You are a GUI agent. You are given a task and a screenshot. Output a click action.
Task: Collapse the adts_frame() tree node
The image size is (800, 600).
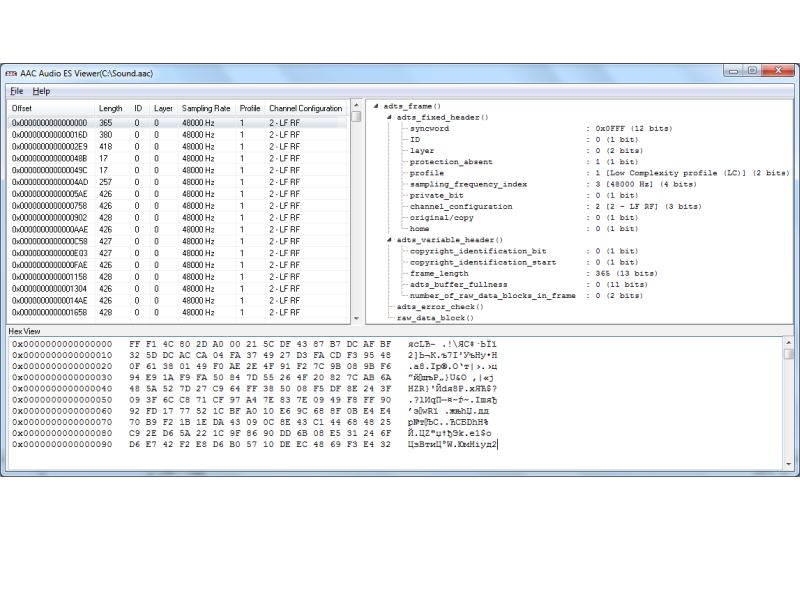point(376,106)
